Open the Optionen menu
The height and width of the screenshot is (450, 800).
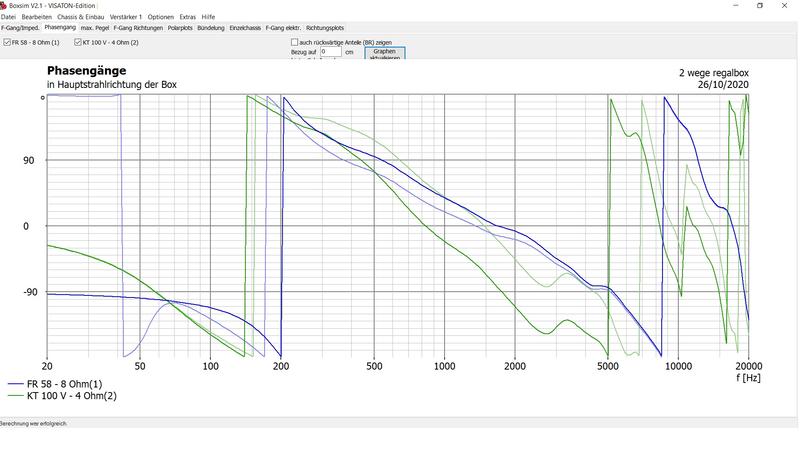160,17
